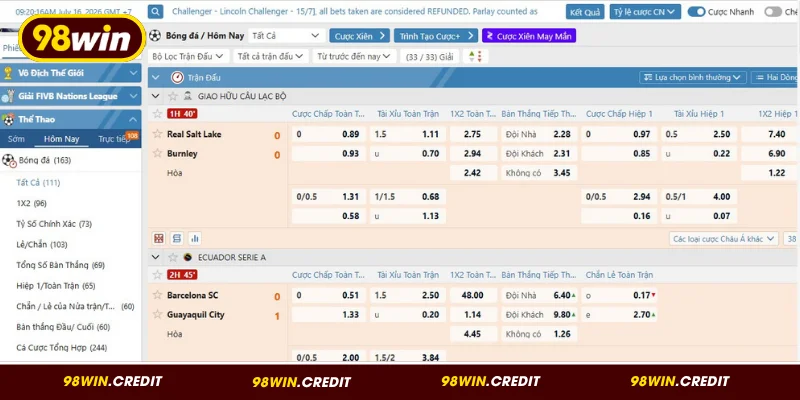Click the Kết Quả button
This screenshot has height=400, width=800.
coord(585,12)
